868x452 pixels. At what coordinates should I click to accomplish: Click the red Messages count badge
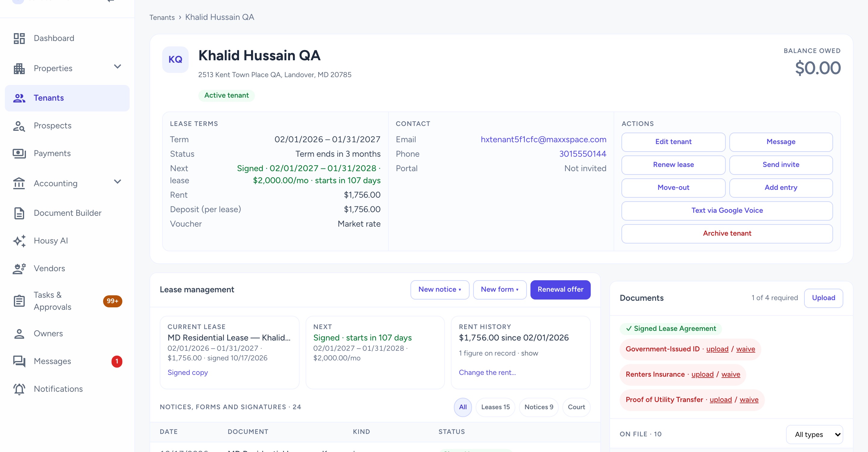pyautogui.click(x=117, y=361)
